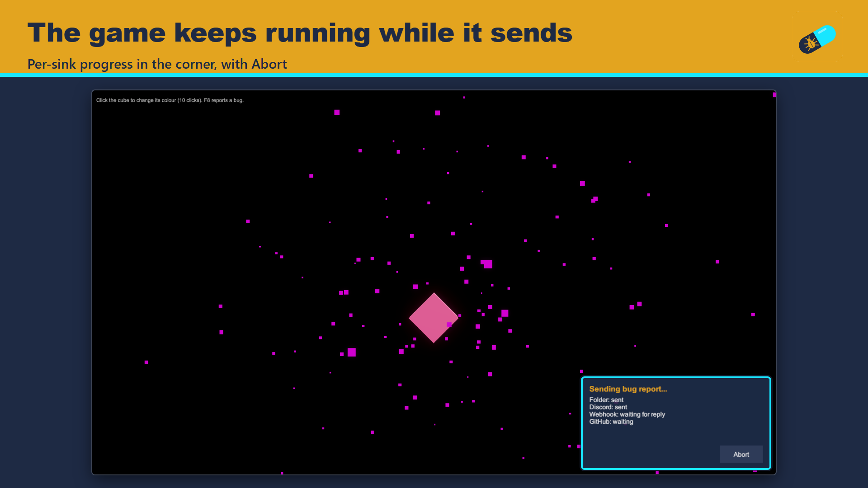Click the game instruction text about F8

tap(170, 100)
